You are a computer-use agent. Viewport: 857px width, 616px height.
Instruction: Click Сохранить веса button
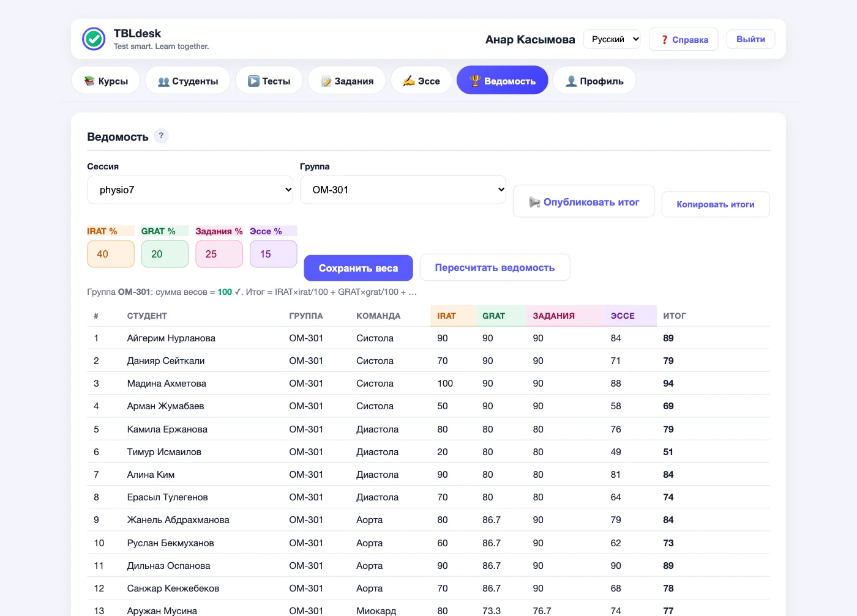pos(358,268)
